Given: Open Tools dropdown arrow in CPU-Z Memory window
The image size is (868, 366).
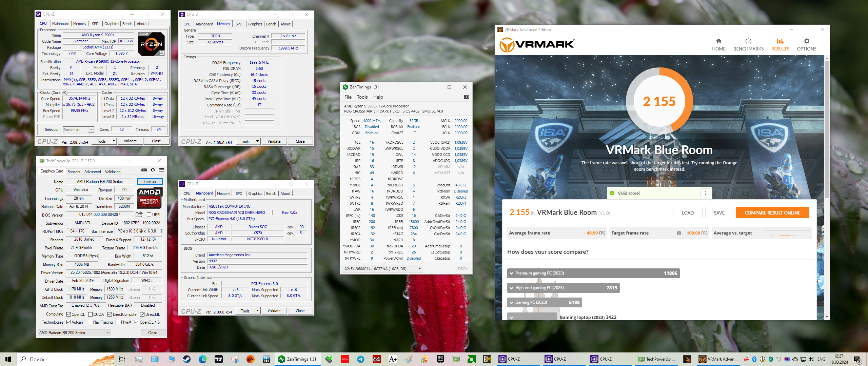Looking at the screenshot, I should tap(257, 141).
